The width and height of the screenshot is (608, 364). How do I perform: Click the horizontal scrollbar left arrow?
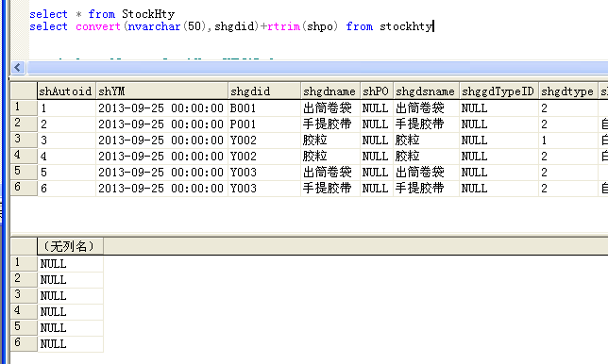coord(18,68)
